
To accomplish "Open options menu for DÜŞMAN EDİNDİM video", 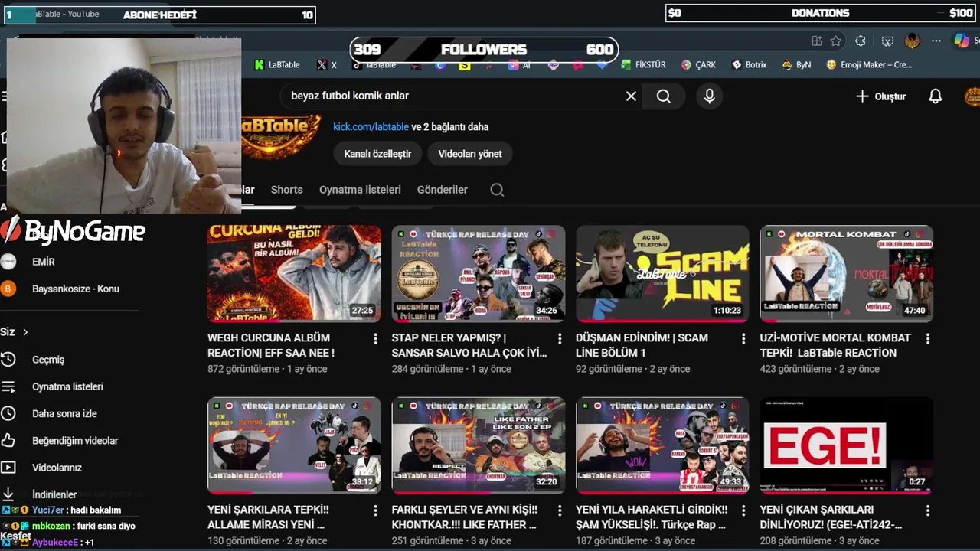I will pyautogui.click(x=743, y=338).
